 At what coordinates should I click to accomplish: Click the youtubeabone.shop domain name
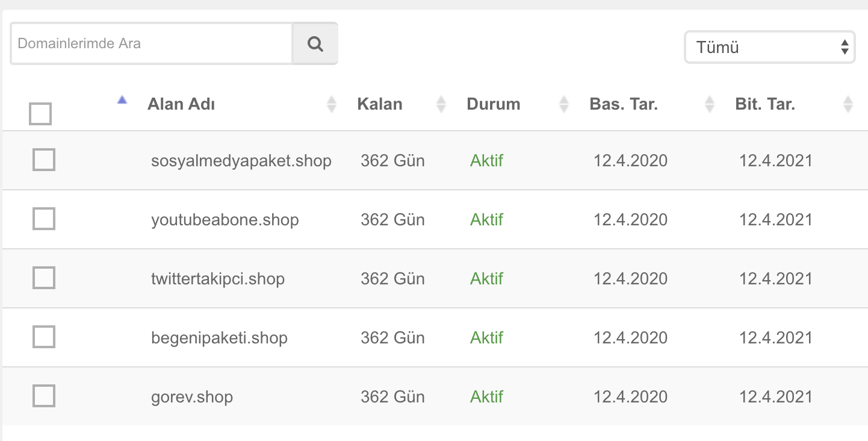[225, 220]
